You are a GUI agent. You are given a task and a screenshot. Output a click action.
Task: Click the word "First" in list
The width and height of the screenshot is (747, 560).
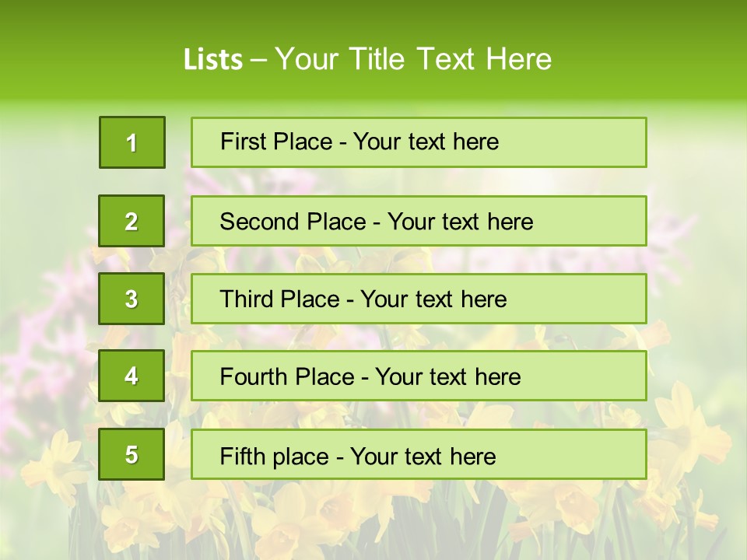coord(243,142)
